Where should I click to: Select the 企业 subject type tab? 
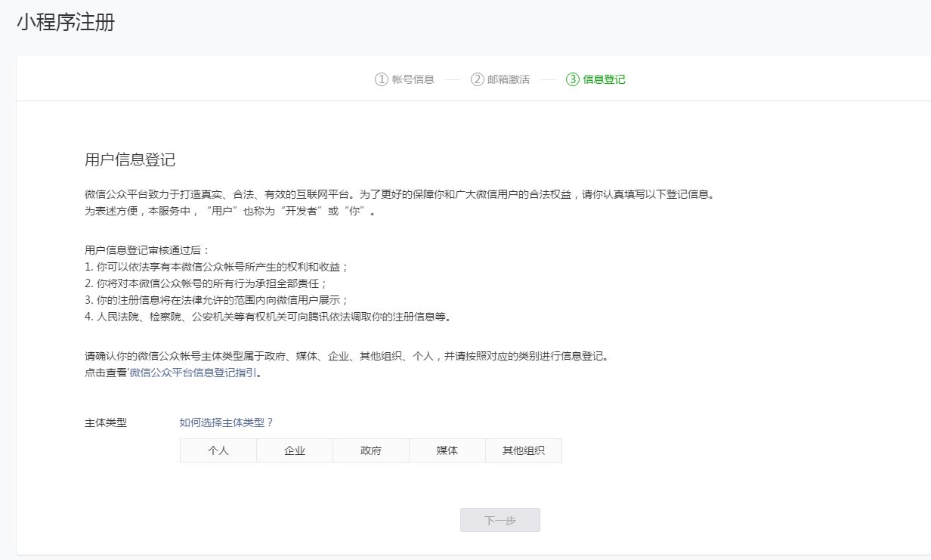pyautogui.click(x=294, y=450)
